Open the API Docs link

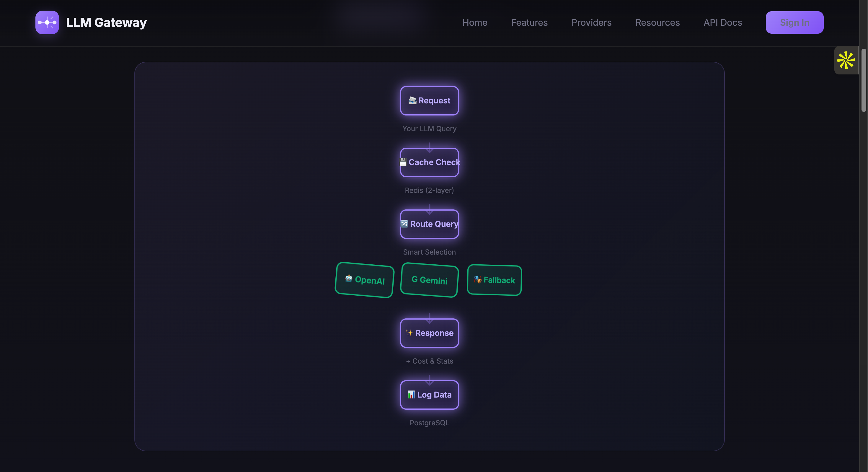[x=722, y=22]
